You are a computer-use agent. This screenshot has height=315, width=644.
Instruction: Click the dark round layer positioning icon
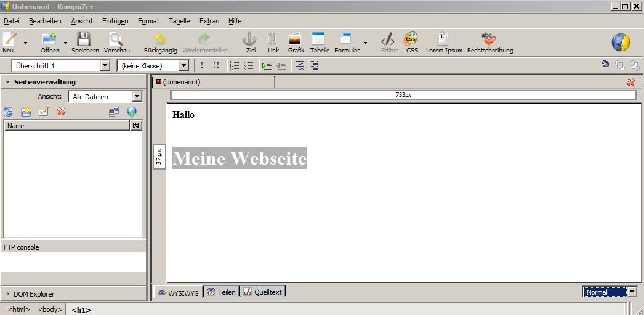coord(605,64)
